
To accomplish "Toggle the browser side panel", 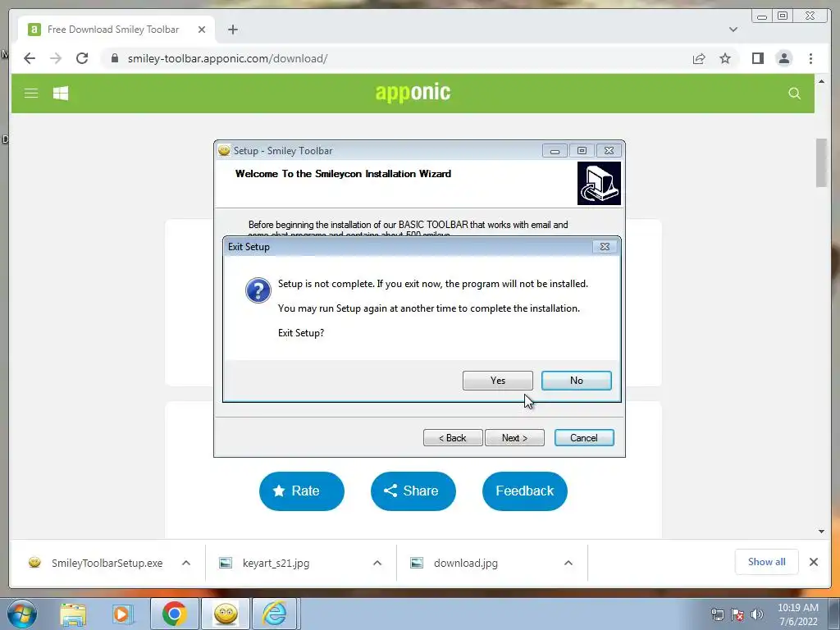I will tap(757, 58).
